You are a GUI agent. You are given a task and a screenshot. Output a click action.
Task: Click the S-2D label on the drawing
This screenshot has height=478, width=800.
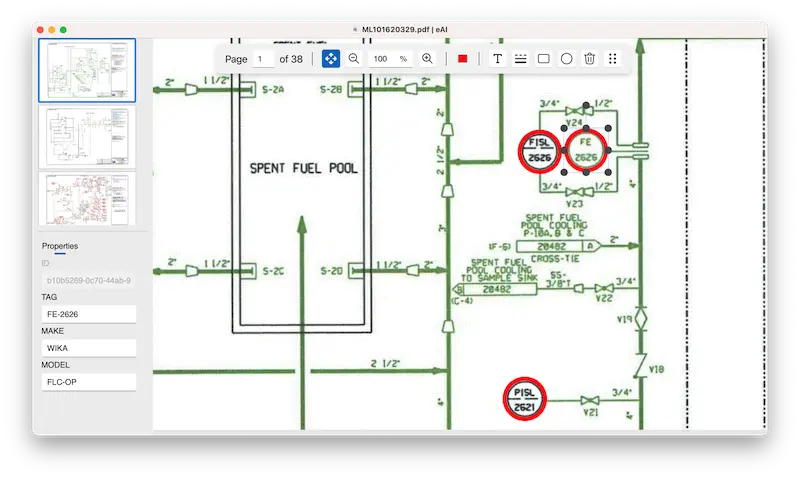tap(331, 271)
